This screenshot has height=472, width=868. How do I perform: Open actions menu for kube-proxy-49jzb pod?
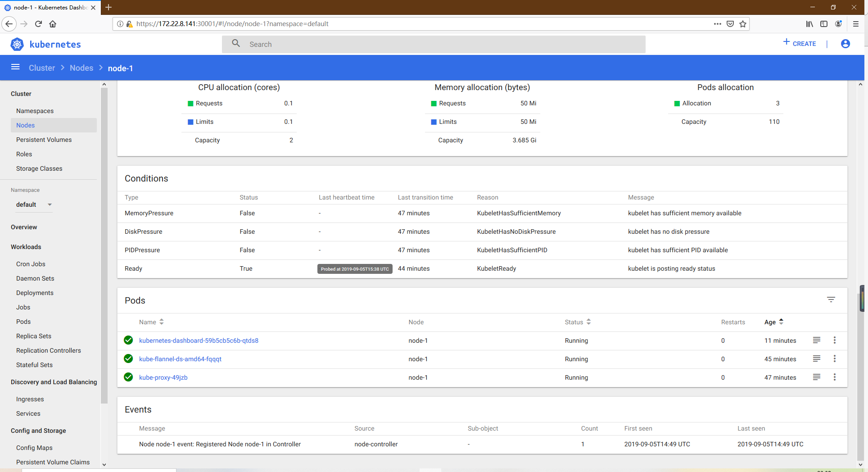click(834, 377)
